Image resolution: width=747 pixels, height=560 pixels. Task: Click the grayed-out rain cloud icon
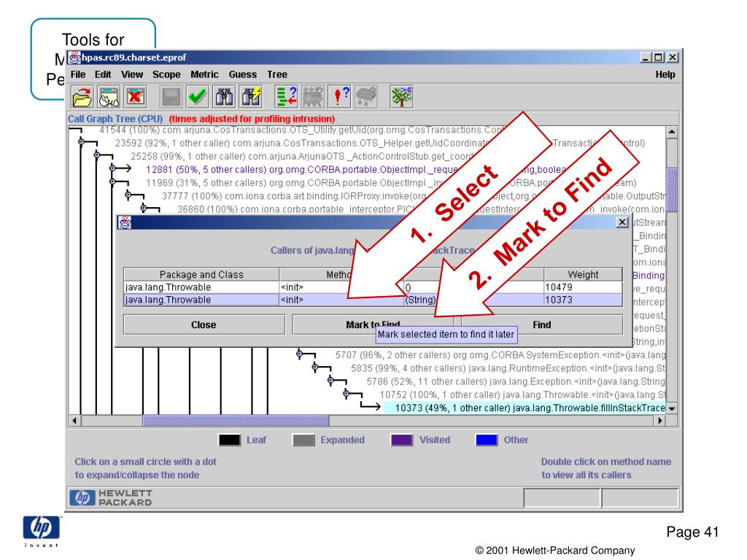365,97
